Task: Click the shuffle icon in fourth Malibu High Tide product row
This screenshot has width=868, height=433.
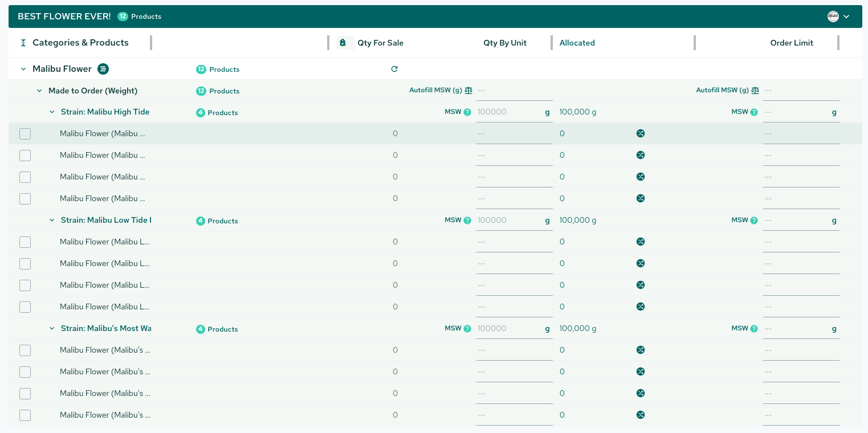Action: [641, 198]
